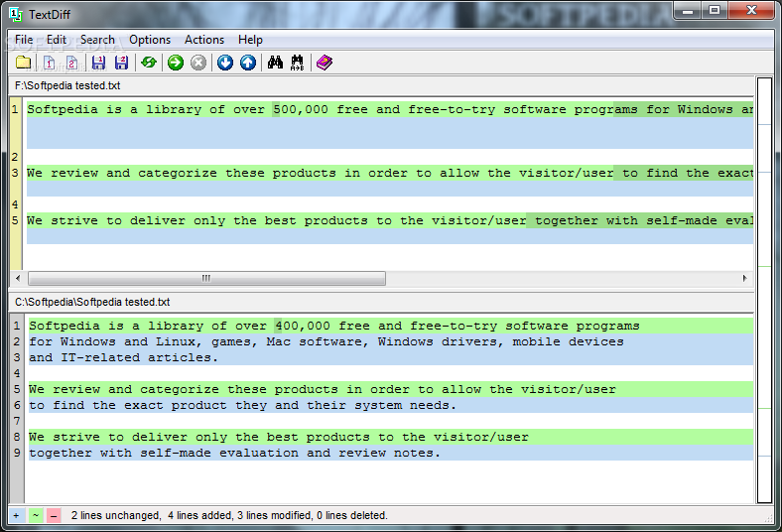Click the binoculars find icon
Image resolution: width=782 pixels, height=532 pixels.
[x=275, y=63]
